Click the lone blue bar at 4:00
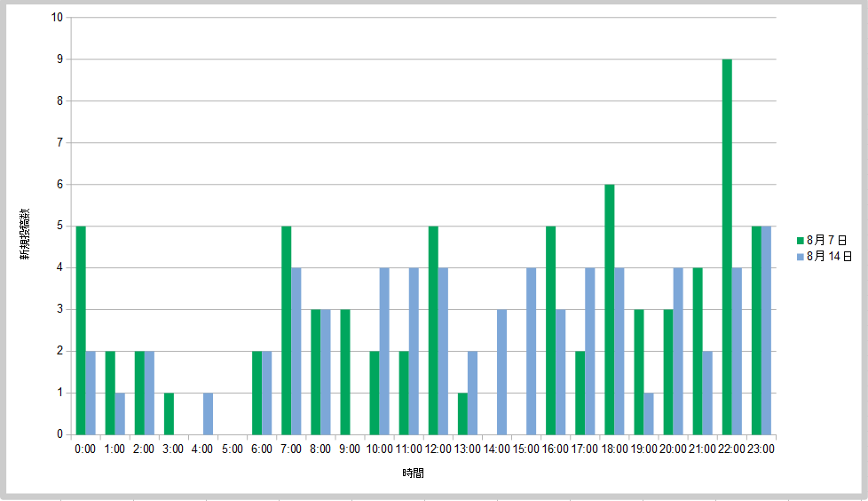 point(208,414)
